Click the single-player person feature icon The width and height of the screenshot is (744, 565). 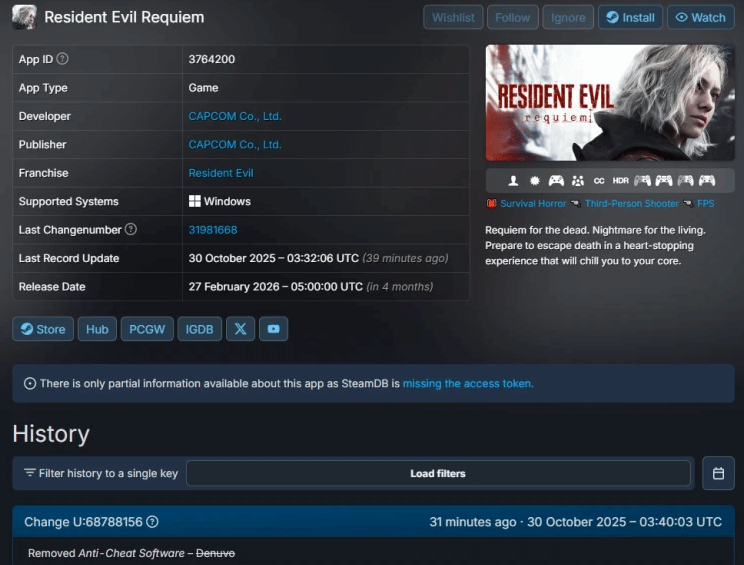(513, 181)
